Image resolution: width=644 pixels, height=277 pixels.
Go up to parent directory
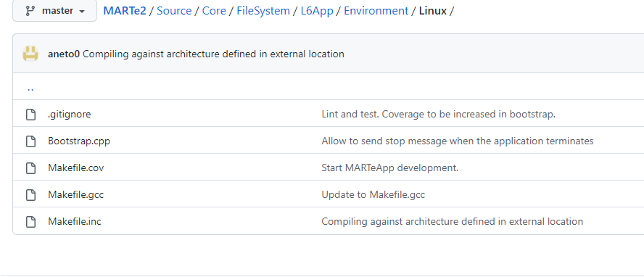pyautogui.click(x=30, y=88)
